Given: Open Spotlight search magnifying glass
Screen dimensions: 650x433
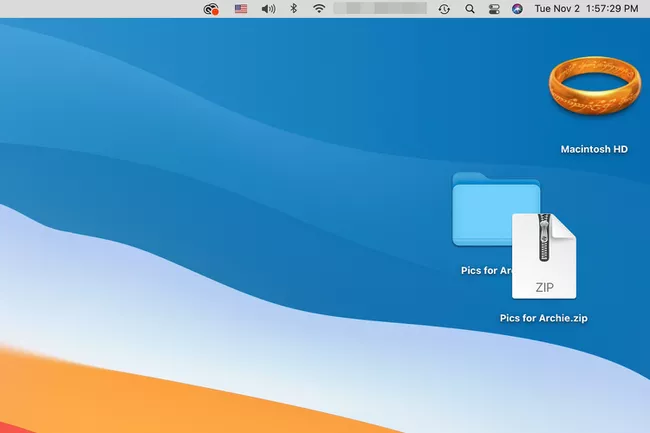Looking at the screenshot, I should pyautogui.click(x=470, y=8).
